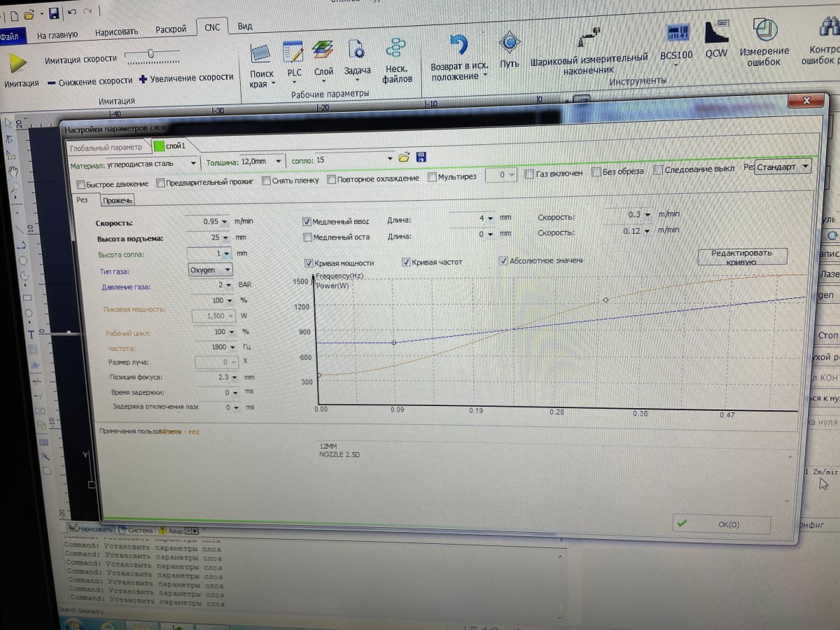
Task: Check the Медленный останов checkbox
Action: [307, 237]
